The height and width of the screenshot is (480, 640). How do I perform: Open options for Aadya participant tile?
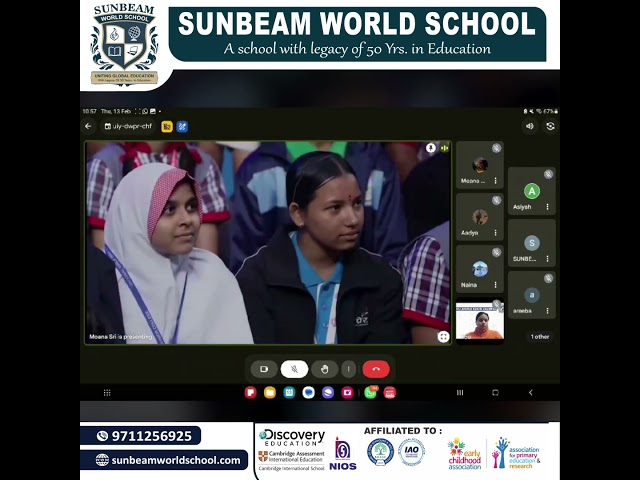(496, 233)
